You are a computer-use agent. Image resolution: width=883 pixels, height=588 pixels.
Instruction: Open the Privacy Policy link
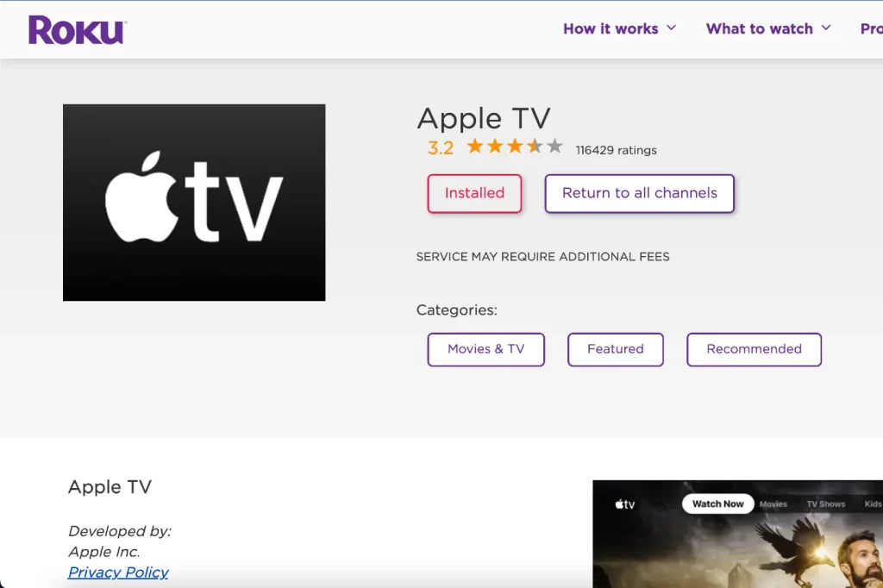[117, 572]
